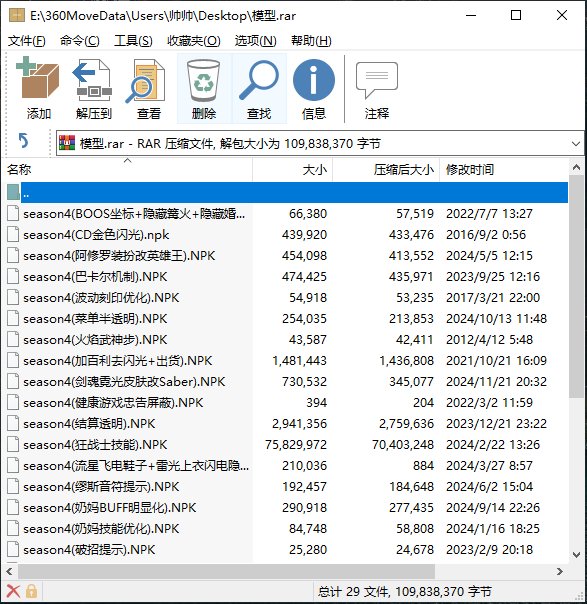Select season4(流星飞电鞋子+雷光上衣 file
The height and width of the screenshot is (604, 587).
pos(136,466)
